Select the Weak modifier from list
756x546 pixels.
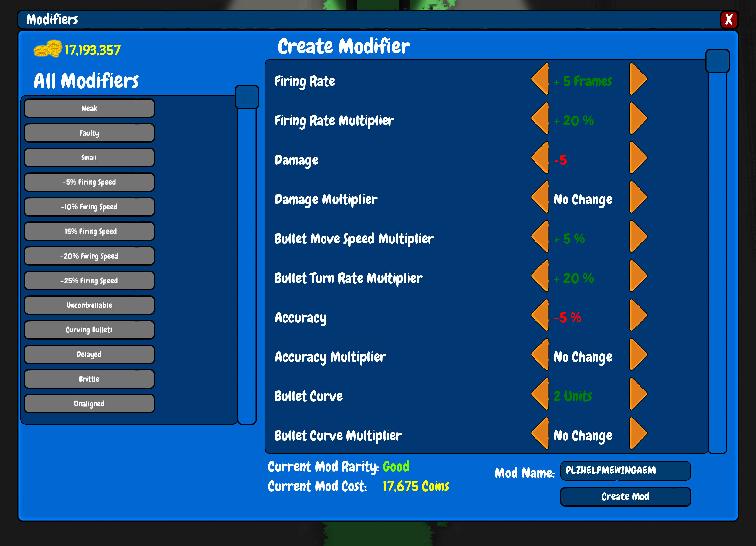pos(89,109)
